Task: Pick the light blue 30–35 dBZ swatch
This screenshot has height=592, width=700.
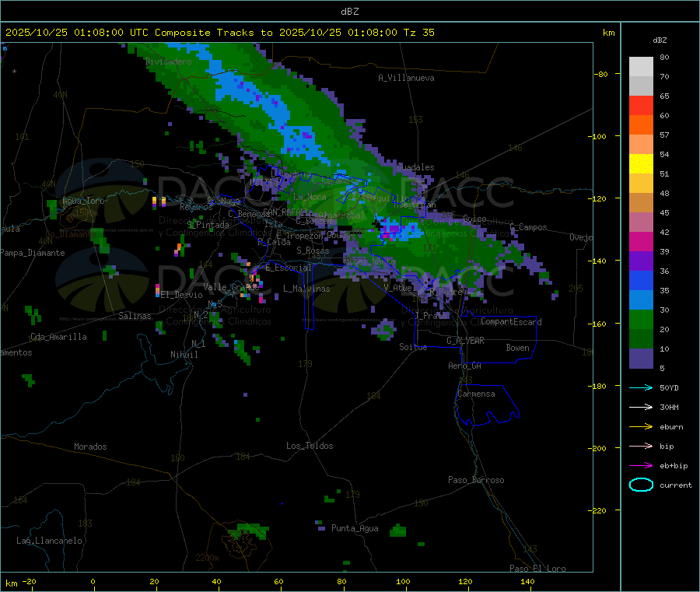Action: point(641,300)
